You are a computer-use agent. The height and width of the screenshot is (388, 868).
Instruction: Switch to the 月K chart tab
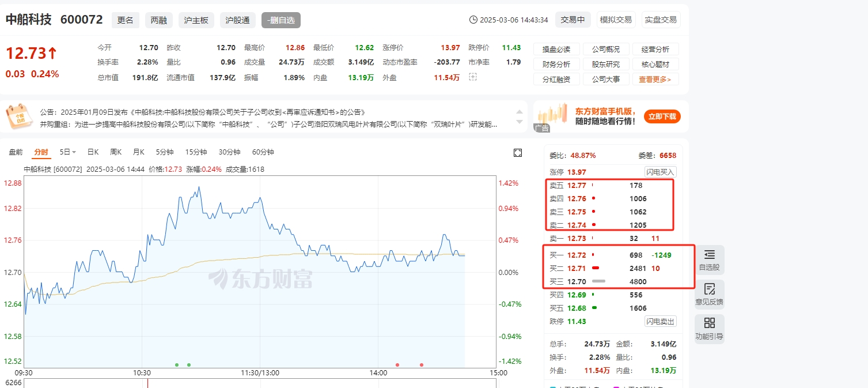point(139,152)
